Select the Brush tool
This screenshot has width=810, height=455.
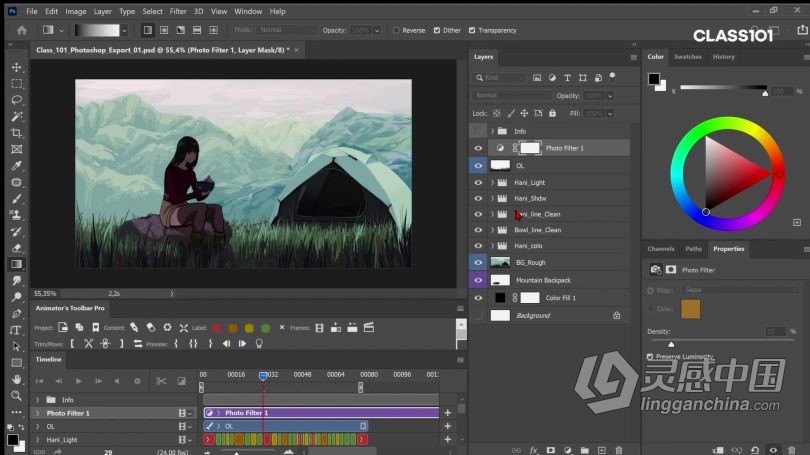(17, 198)
